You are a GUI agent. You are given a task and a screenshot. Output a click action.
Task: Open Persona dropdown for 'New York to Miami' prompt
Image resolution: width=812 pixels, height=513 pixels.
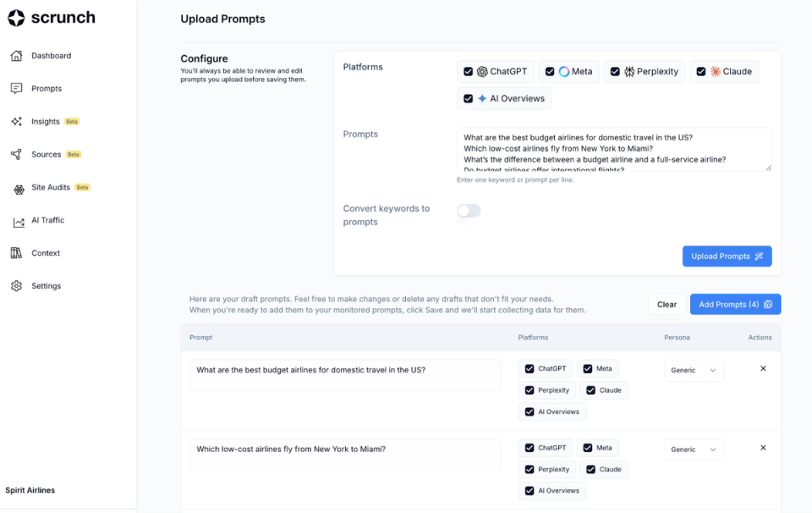694,450
